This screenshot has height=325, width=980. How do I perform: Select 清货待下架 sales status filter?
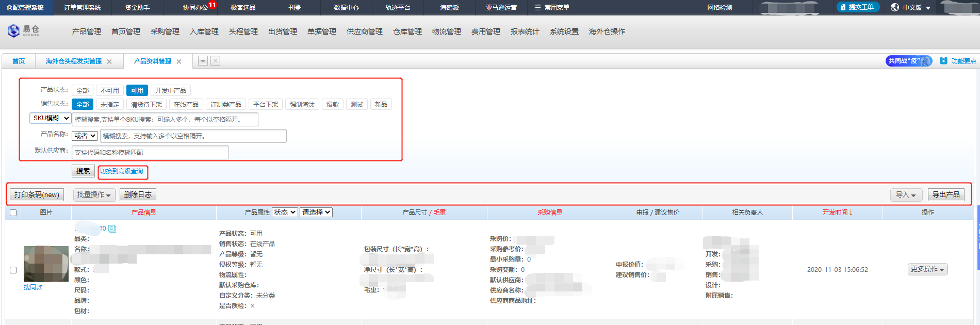[146, 104]
